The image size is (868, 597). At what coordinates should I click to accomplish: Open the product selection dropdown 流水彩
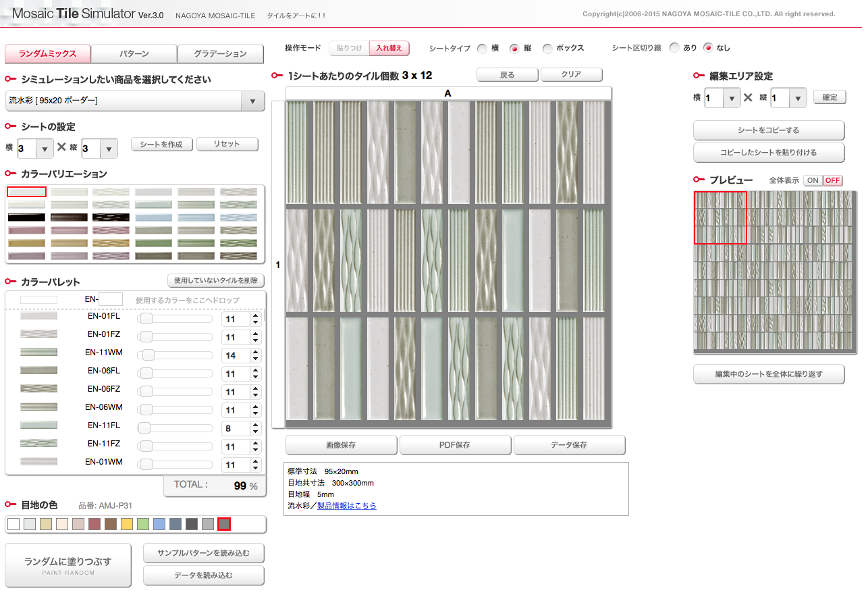point(134,101)
